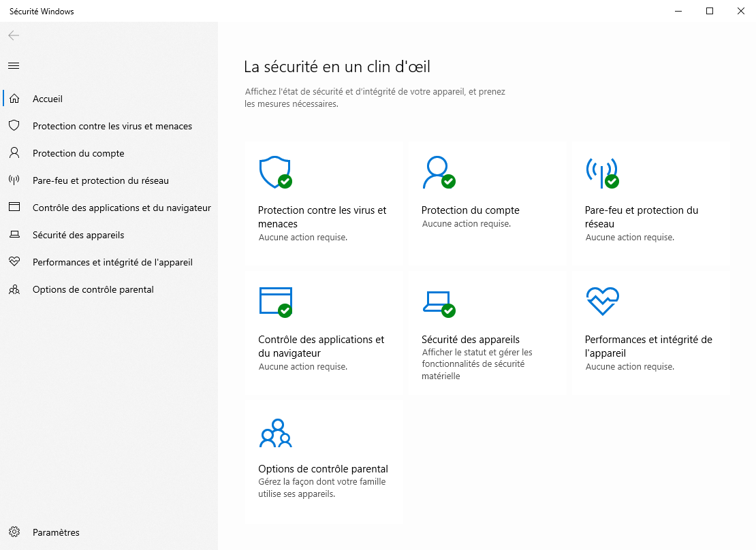Image resolution: width=756 pixels, height=550 pixels.
Task: Open the Protection du compte card title
Action: pyautogui.click(x=470, y=210)
